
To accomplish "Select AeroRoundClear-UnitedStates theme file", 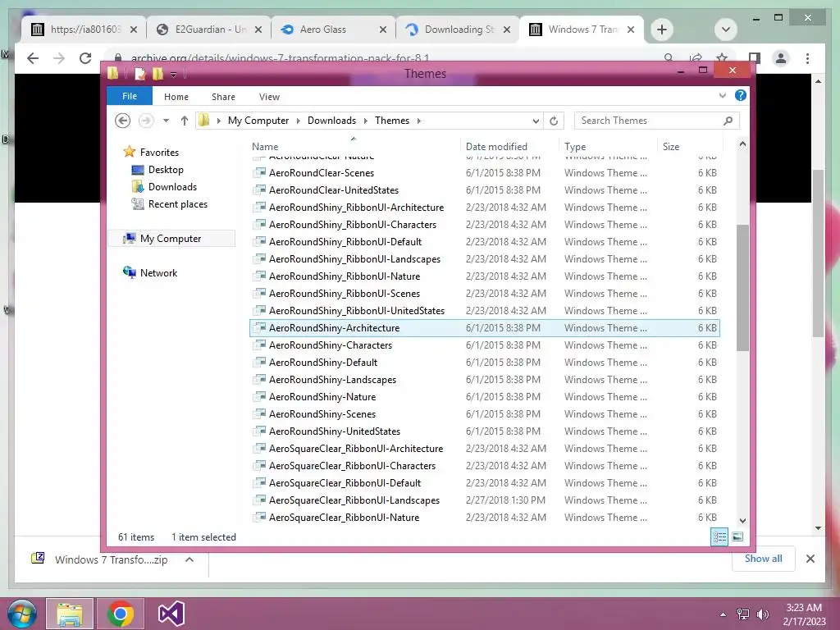I will tap(484, 190).
